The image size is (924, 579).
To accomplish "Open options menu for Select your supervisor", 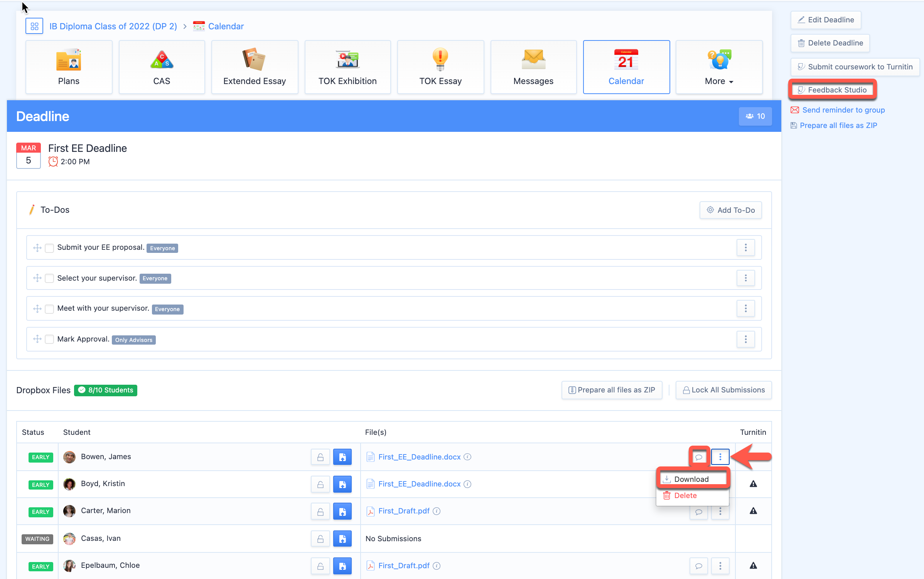I will coord(746,278).
